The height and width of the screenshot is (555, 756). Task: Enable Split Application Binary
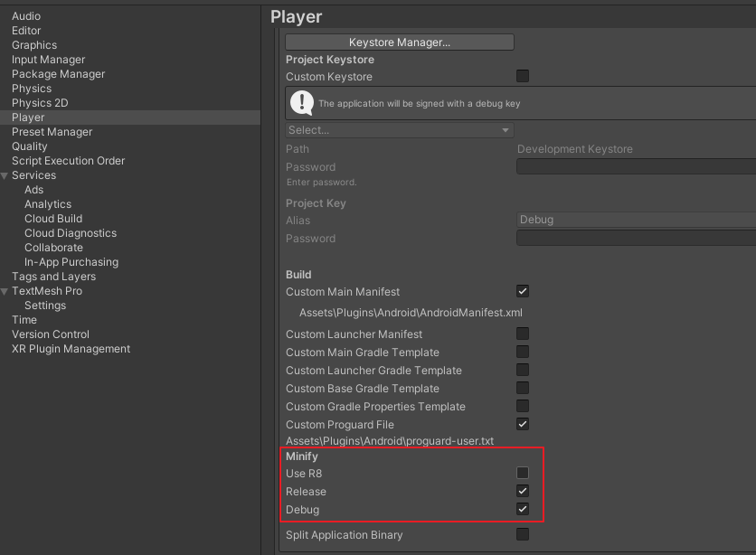pyautogui.click(x=523, y=534)
